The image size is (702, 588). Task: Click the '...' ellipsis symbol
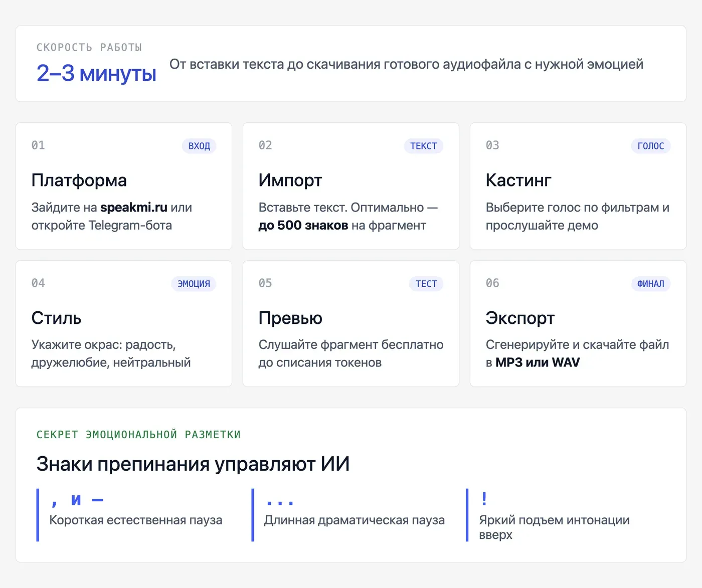coord(279,502)
